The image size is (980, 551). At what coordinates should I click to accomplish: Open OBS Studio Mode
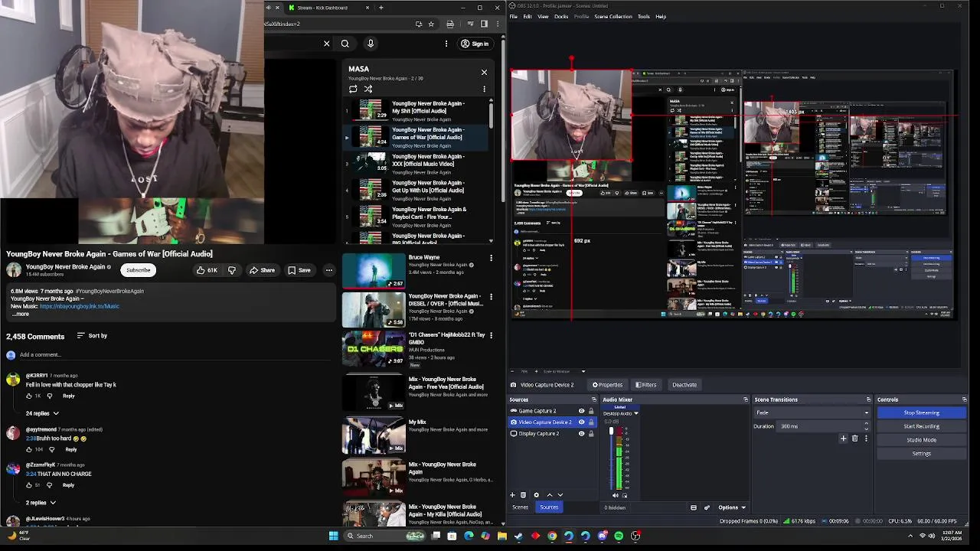coord(921,440)
